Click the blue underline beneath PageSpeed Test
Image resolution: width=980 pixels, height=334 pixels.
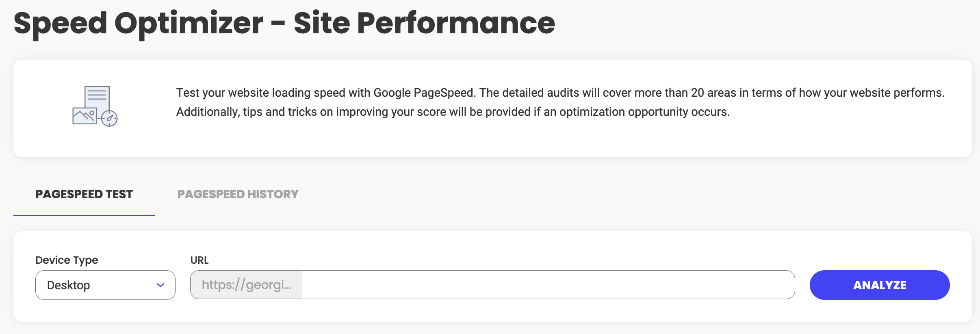[x=84, y=215]
